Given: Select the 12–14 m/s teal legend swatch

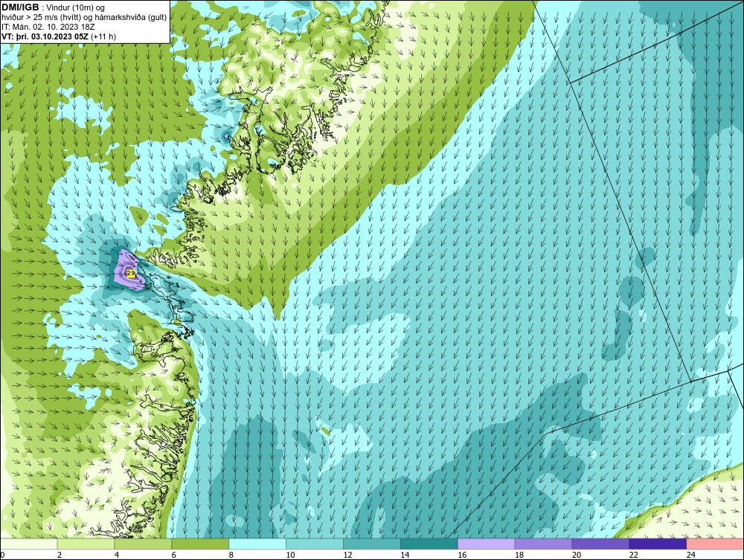Looking at the screenshot, I should tap(372, 544).
